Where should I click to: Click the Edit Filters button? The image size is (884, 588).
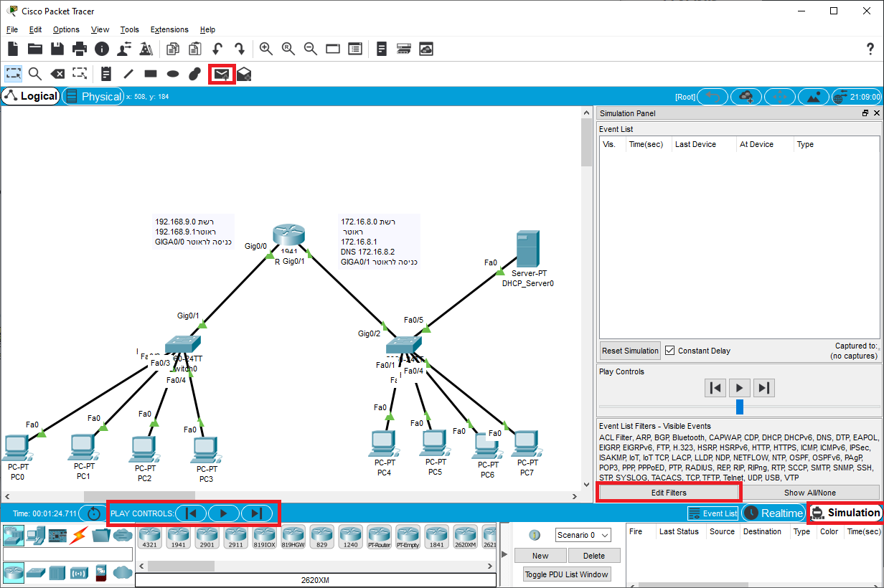pos(669,493)
